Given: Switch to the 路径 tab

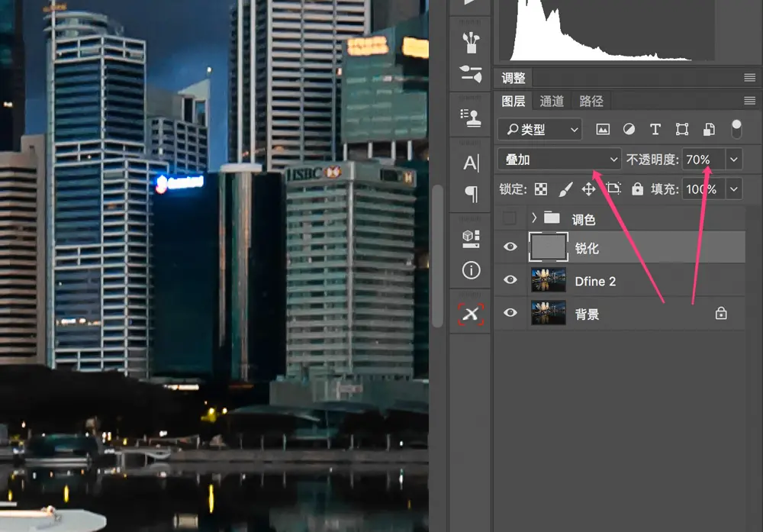Looking at the screenshot, I should point(591,102).
